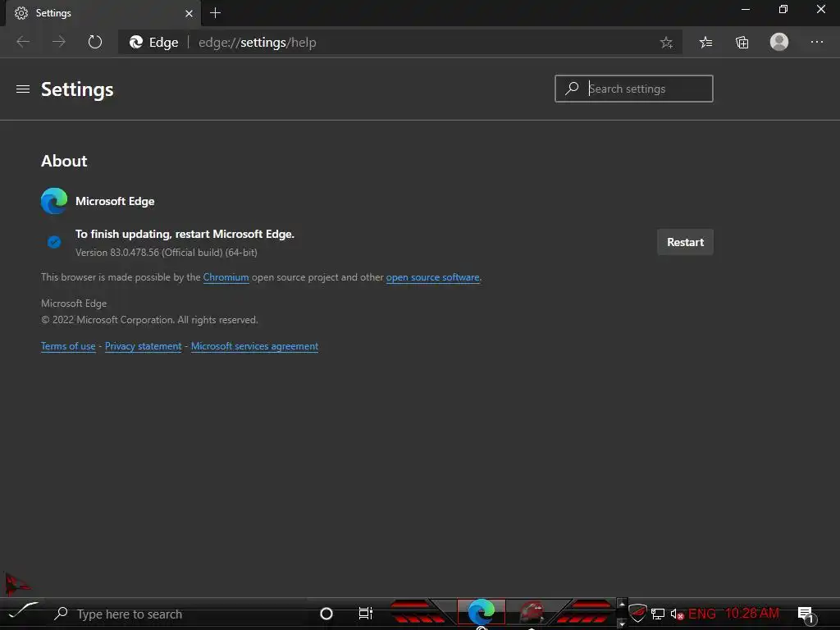Image resolution: width=840 pixels, height=630 pixels.
Task: Click the browser Back arrow
Action: click(x=23, y=42)
